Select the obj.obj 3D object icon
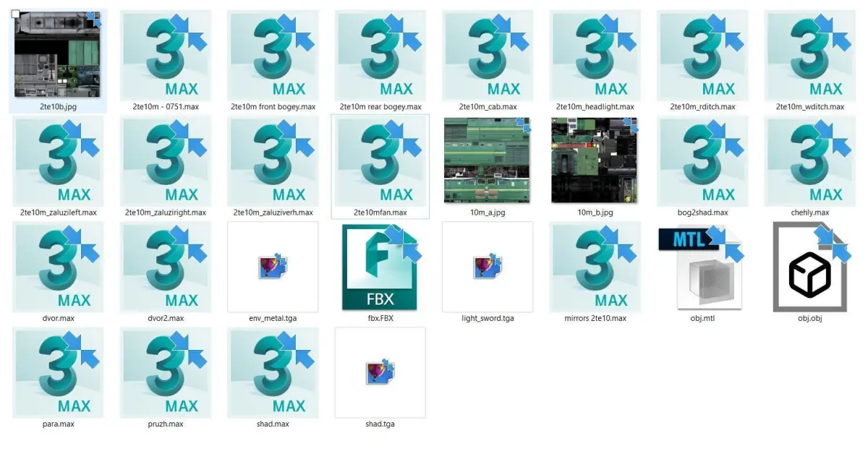The width and height of the screenshot is (868, 467). point(810,267)
